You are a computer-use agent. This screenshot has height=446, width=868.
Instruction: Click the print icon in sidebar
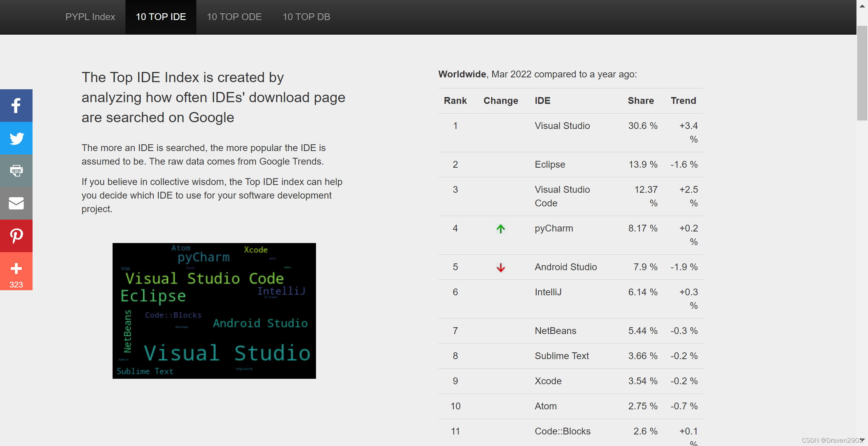point(16,171)
